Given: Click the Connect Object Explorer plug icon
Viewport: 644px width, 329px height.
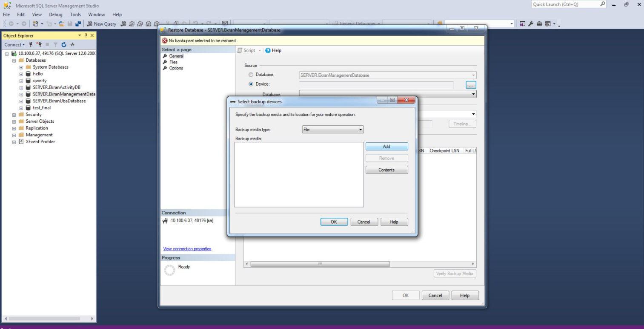Looking at the screenshot, I should (31, 44).
